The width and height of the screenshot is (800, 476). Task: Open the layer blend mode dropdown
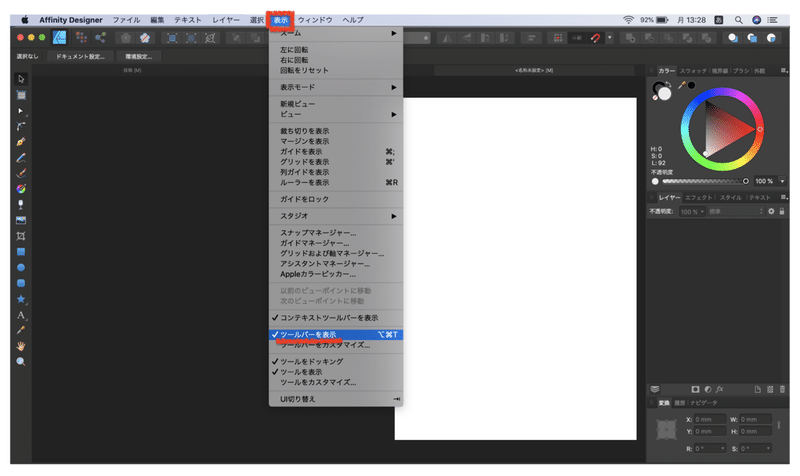(x=736, y=211)
